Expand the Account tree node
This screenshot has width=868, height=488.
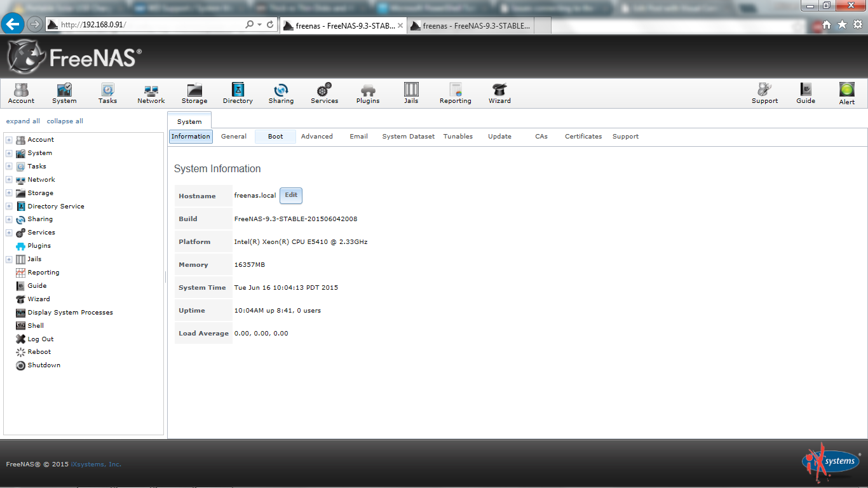[9, 140]
